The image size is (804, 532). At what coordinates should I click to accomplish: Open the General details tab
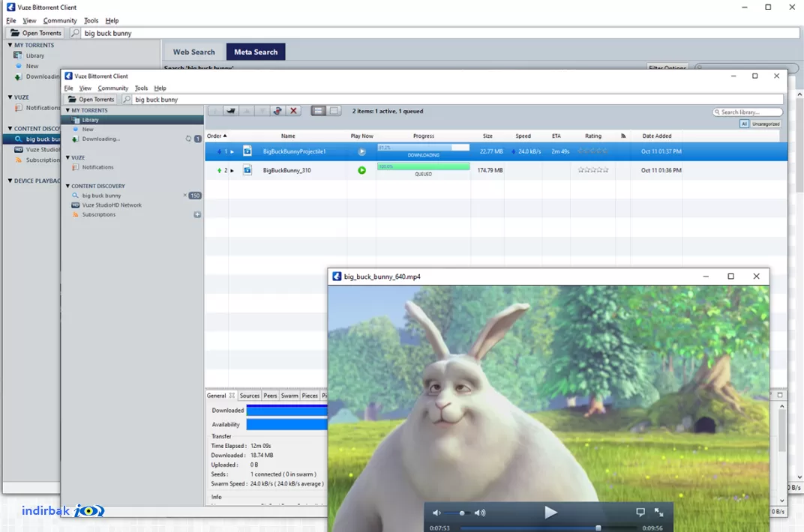[216, 396]
